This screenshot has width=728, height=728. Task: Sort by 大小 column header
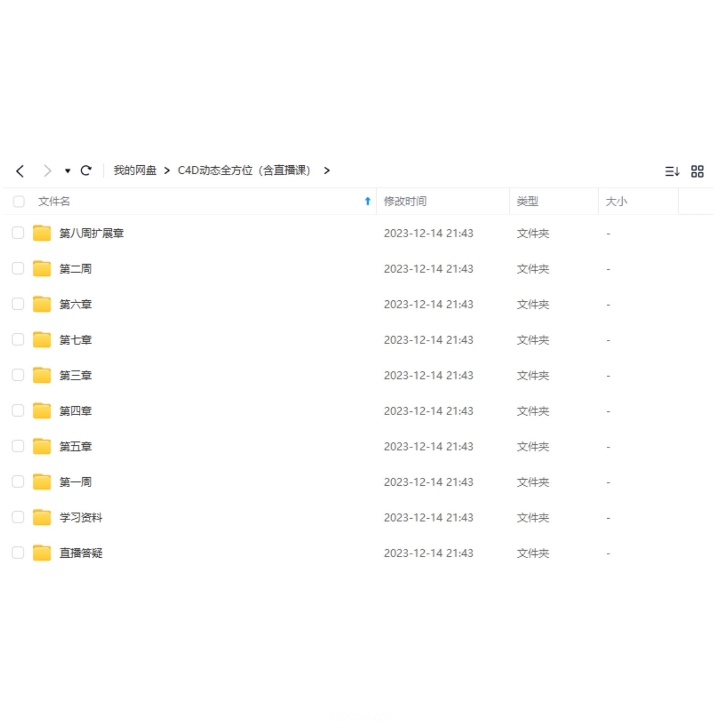tap(616, 201)
